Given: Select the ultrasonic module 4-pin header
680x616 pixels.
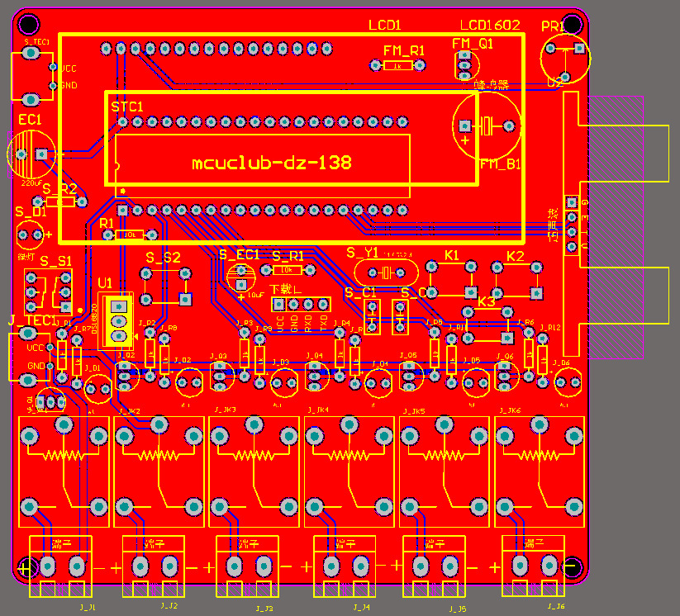Looking at the screenshot, I should click(x=572, y=225).
